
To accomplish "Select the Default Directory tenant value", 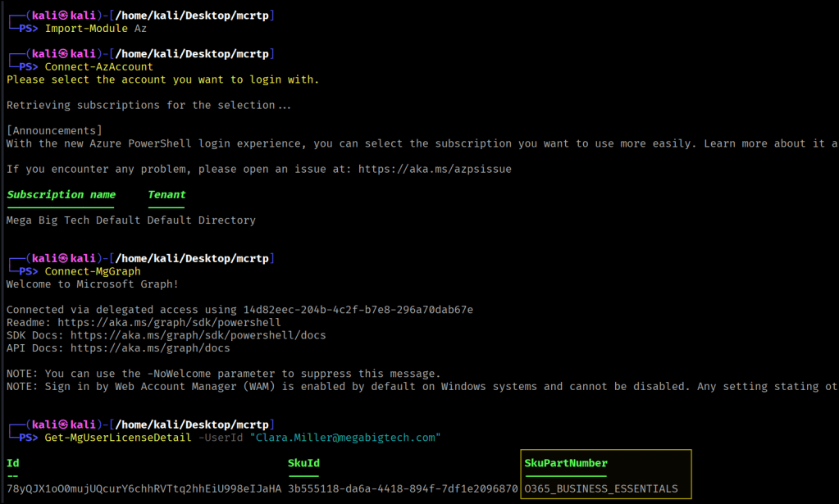I will pyautogui.click(x=201, y=220).
